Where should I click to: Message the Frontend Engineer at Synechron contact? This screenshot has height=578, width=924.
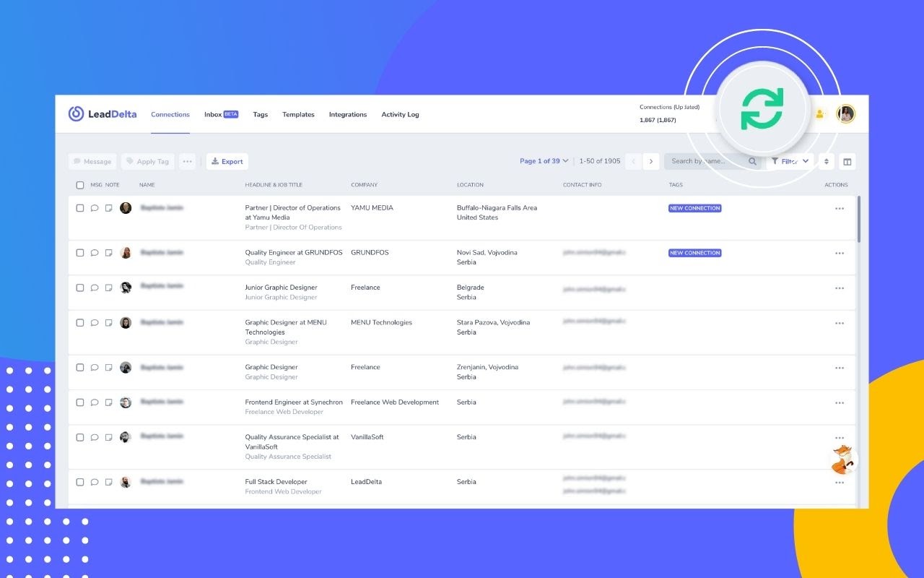coord(94,402)
